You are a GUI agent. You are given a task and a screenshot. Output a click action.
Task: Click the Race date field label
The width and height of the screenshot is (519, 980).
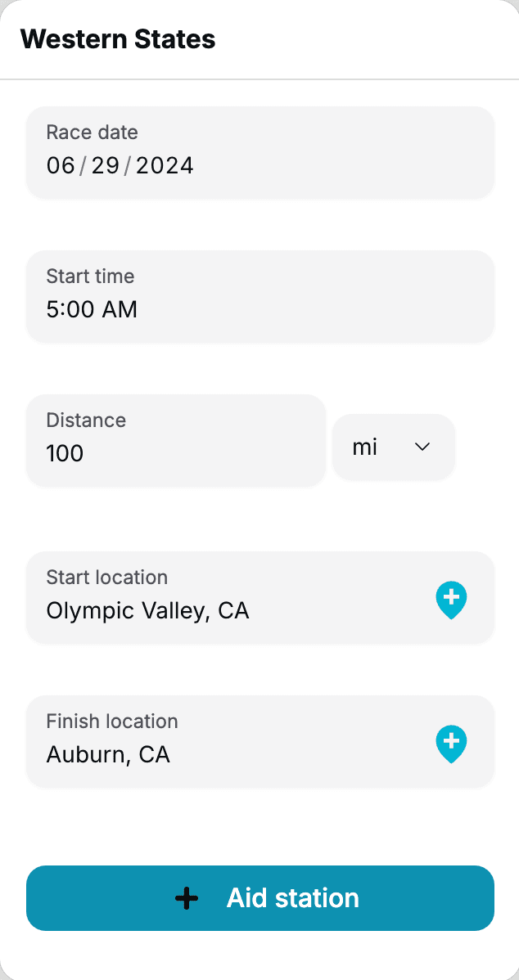tap(92, 133)
